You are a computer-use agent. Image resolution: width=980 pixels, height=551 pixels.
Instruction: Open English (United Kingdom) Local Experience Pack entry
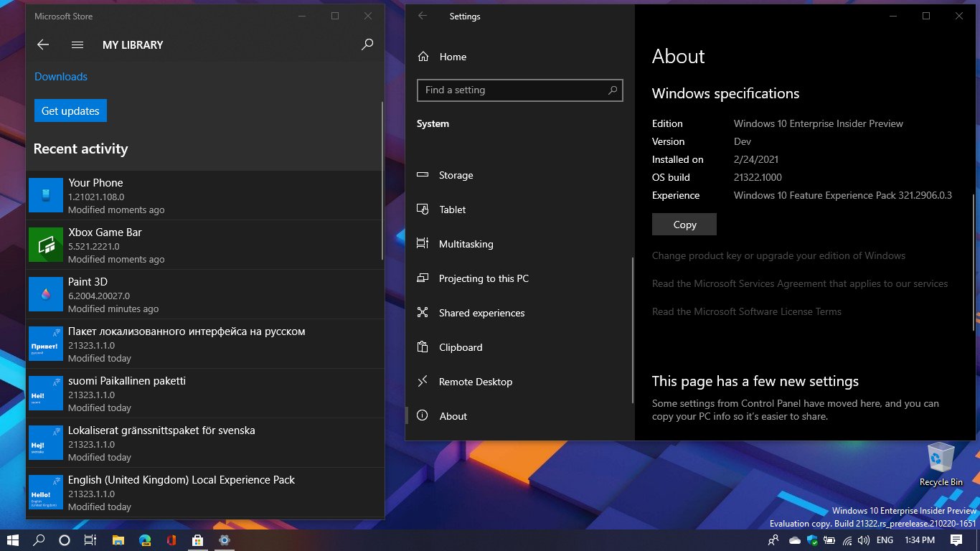(204, 492)
